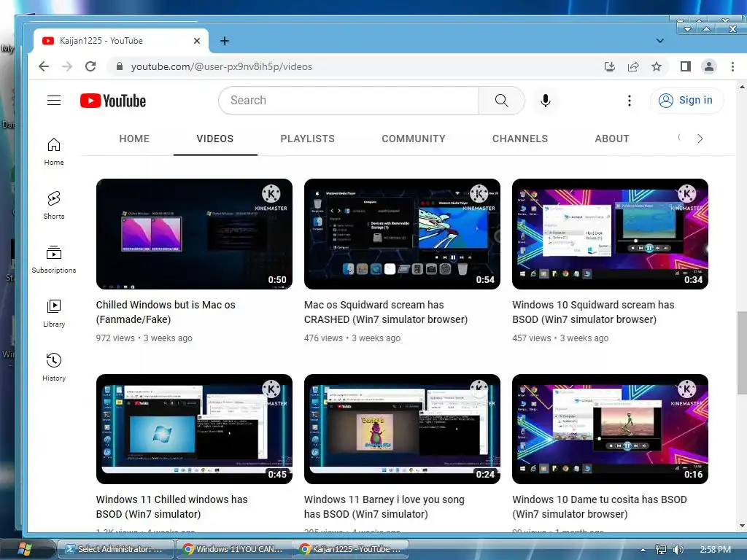Click title 'Windows 11 Chilled windows has BSOD'
Screen dimensions: 747x560
(171, 507)
